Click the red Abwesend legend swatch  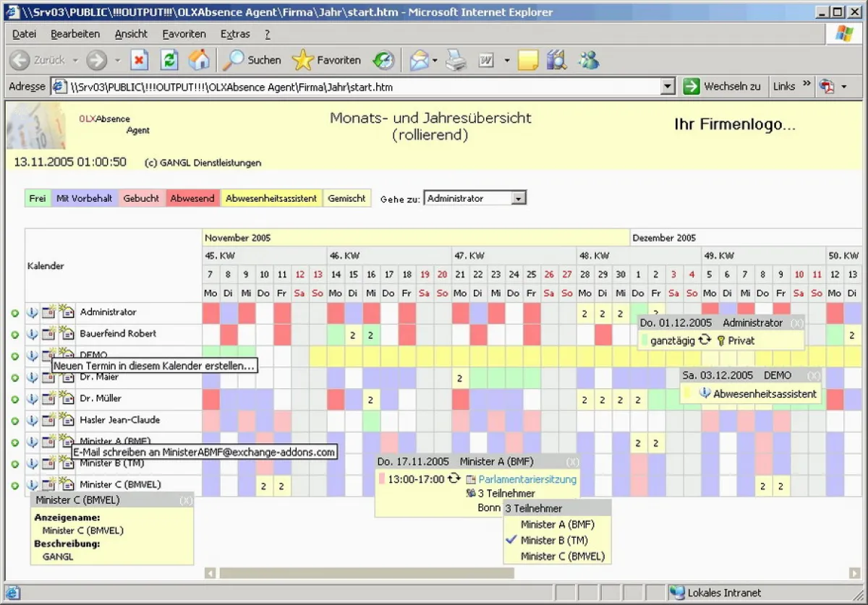[x=192, y=198]
